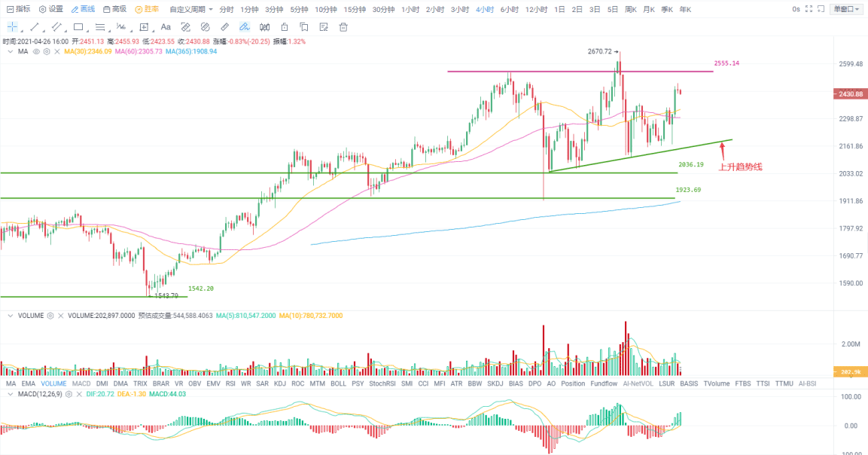Switch to the 分时 timeframe
The width and height of the screenshot is (868, 455).
(227, 10)
